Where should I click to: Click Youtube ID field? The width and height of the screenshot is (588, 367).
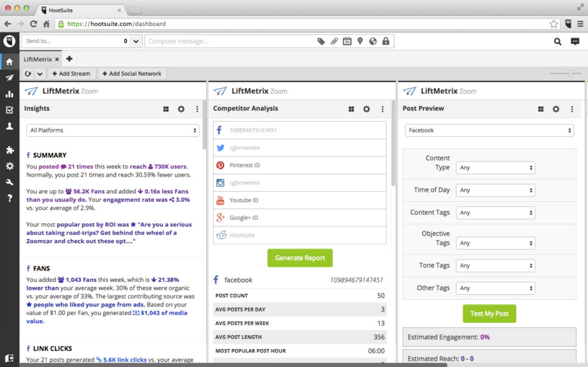300,200
